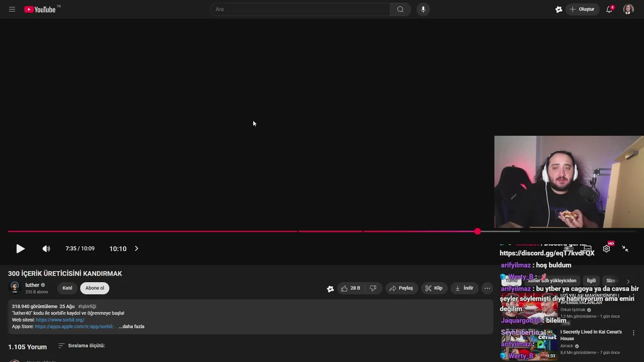This screenshot has height=362, width=644.
Task: Create a clip with Klip button
Action: [434, 288]
